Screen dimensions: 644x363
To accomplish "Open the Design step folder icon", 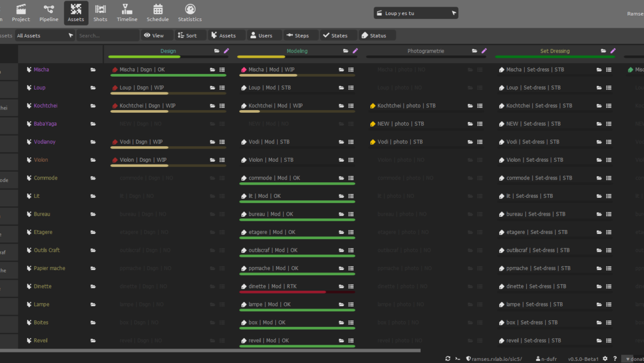I will coord(217,51).
